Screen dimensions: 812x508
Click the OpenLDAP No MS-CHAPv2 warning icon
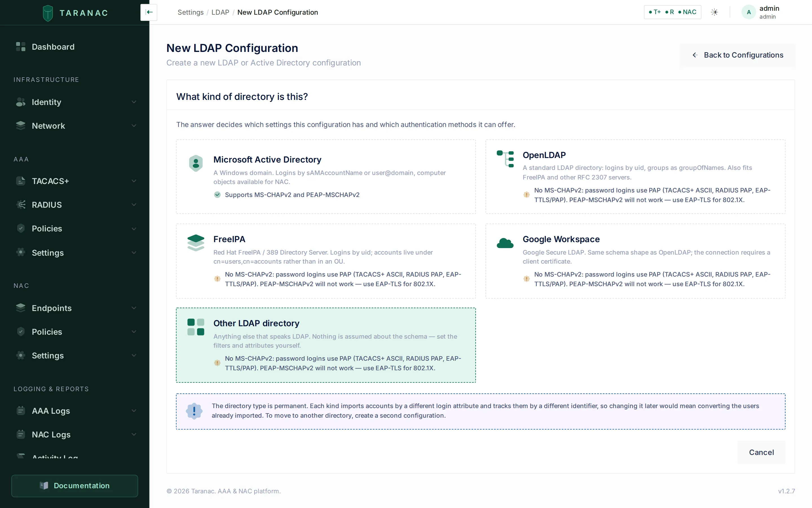tap(526, 195)
